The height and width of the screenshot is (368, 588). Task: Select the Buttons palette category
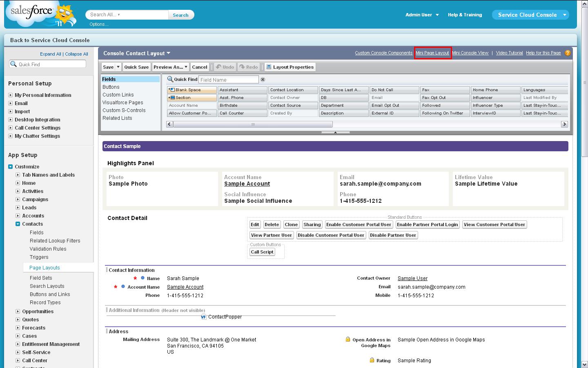click(x=111, y=87)
